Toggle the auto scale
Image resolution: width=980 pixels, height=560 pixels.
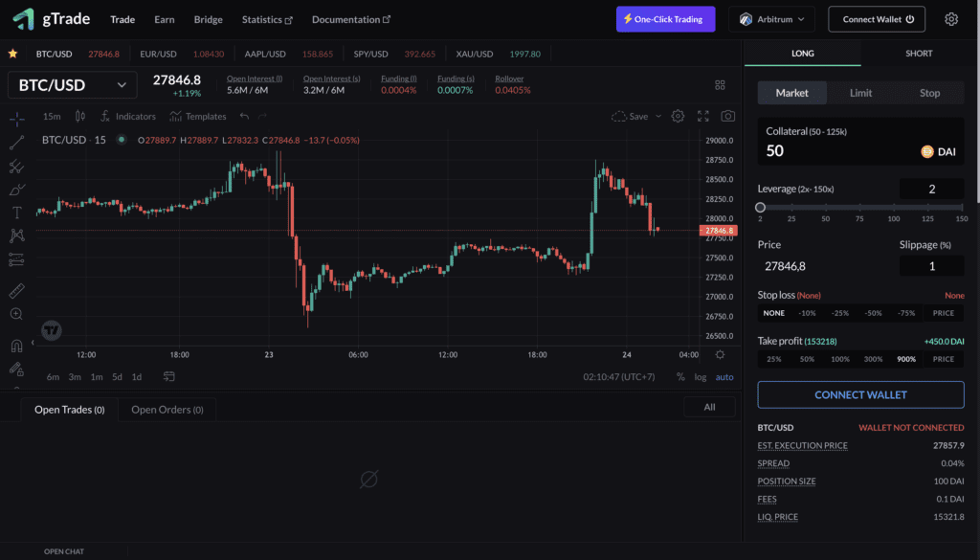(x=724, y=377)
